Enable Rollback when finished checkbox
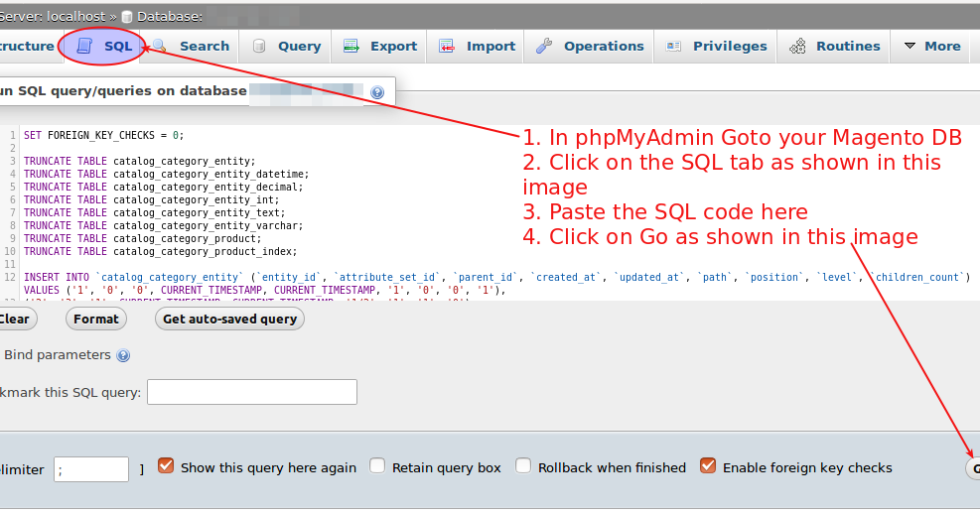 pos(523,466)
